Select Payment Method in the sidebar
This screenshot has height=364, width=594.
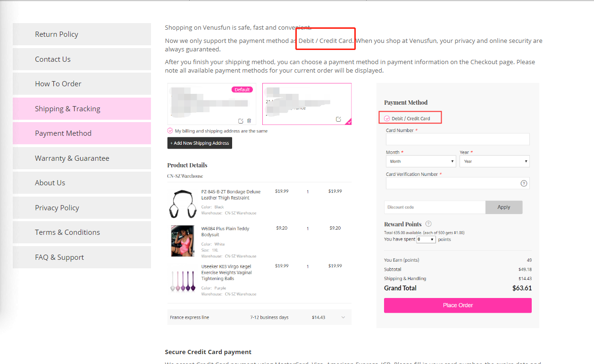[82, 133]
